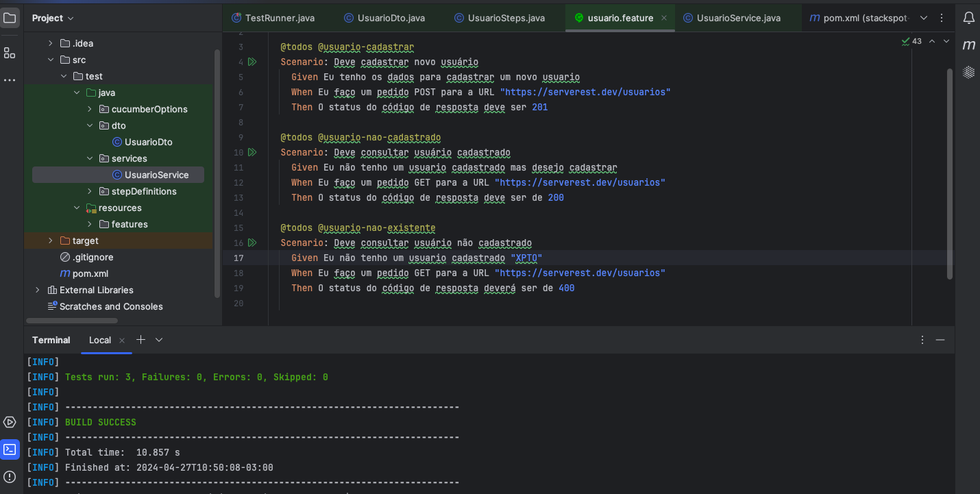Switch to pom.xml editor tab
The height and width of the screenshot is (494, 980).
click(859, 18)
